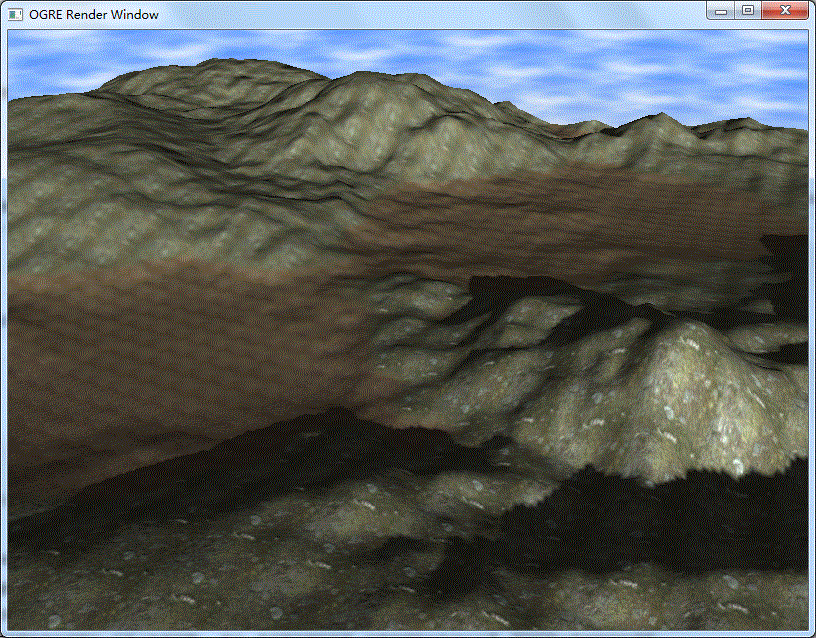Click the OGRE Render Window app icon
The height and width of the screenshot is (638, 817).
point(16,15)
